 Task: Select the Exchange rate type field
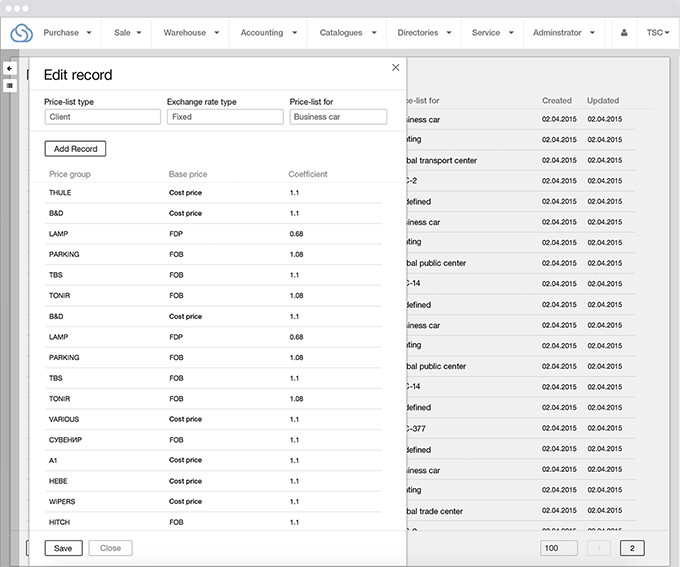[x=225, y=117]
